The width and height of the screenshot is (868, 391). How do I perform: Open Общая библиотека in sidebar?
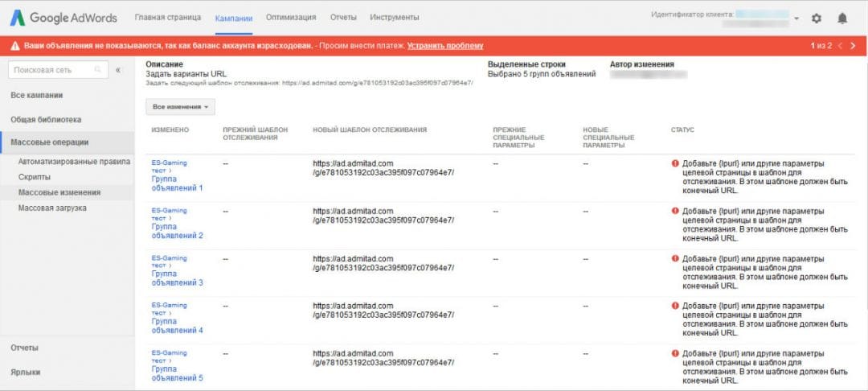point(46,120)
